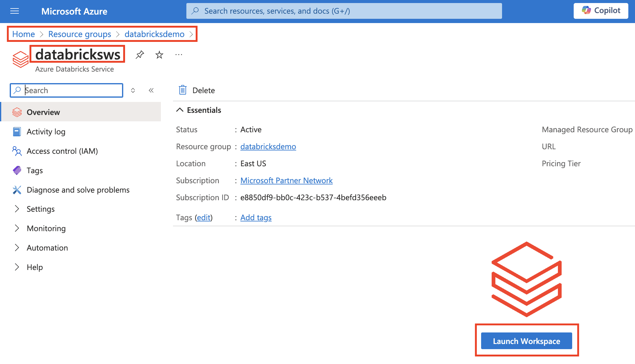The height and width of the screenshot is (364, 635).
Task: Click the expand/collapse all menu arrows icon
Action: [133, 90]
